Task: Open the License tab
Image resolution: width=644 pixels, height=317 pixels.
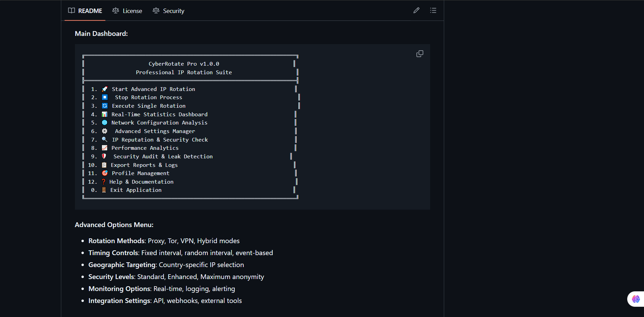Action: tap(127, 11)
